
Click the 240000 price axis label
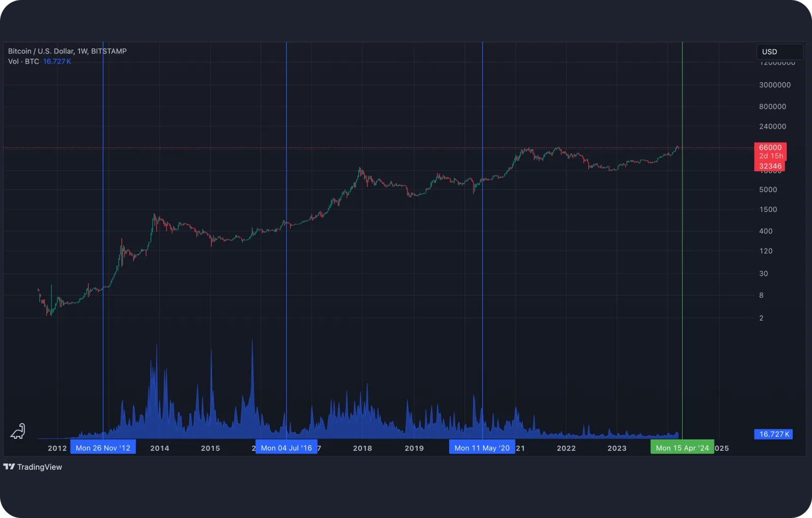coord(772,126)
